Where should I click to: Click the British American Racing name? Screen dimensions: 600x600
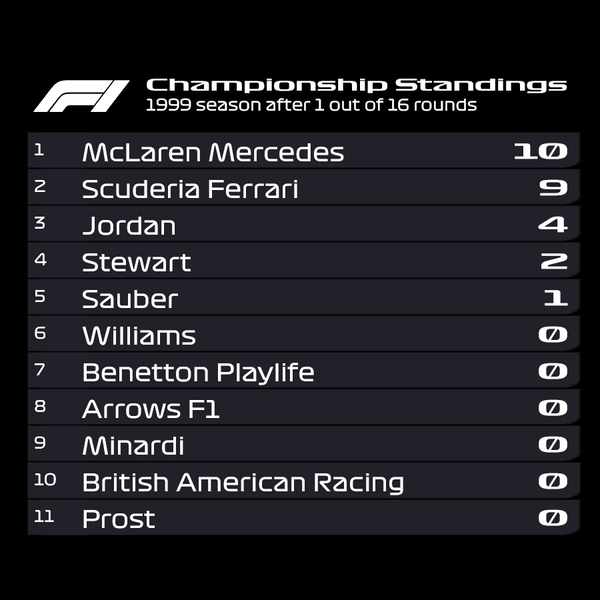pos(243,483)
